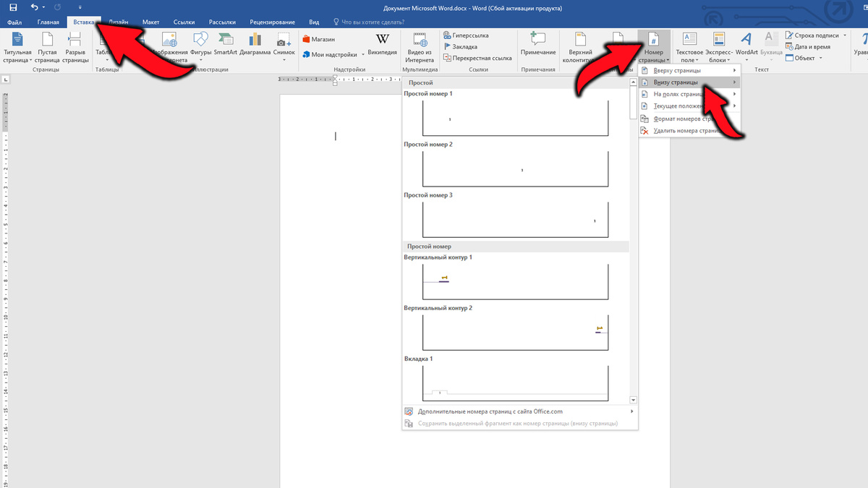
Task: Click the 'Что вы хотите сделать?' search box
Action: click(373, 22)
